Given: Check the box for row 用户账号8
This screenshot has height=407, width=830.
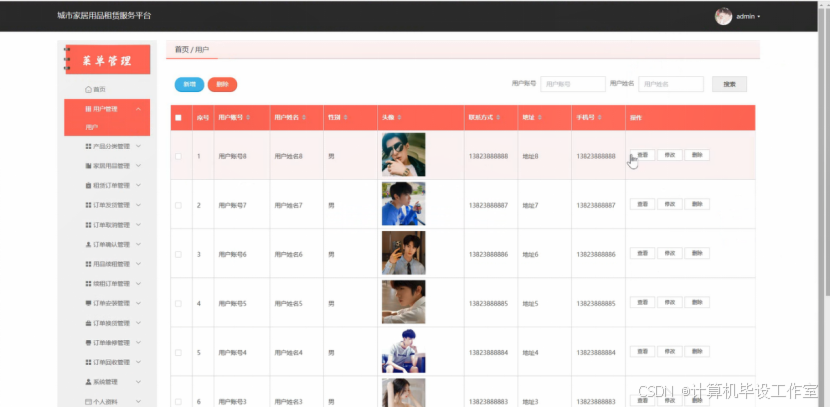Looking at the screenshot, I should (178, 156).
